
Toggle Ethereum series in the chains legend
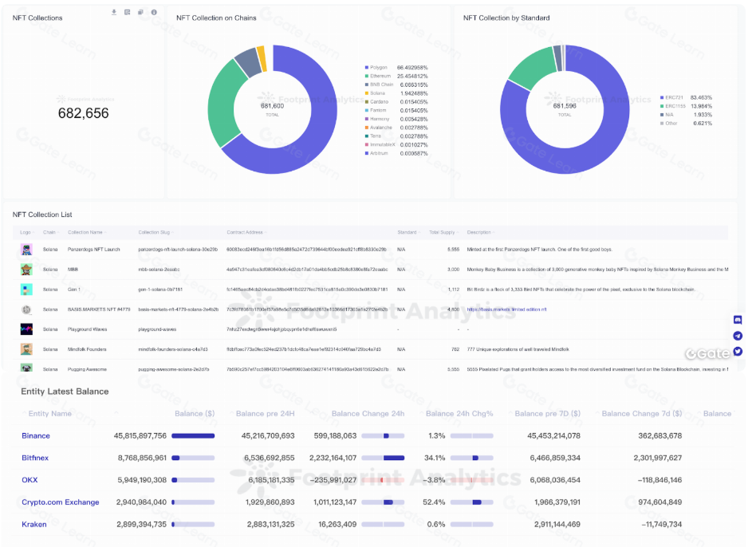pyautogui.click(x=380, y=77)
